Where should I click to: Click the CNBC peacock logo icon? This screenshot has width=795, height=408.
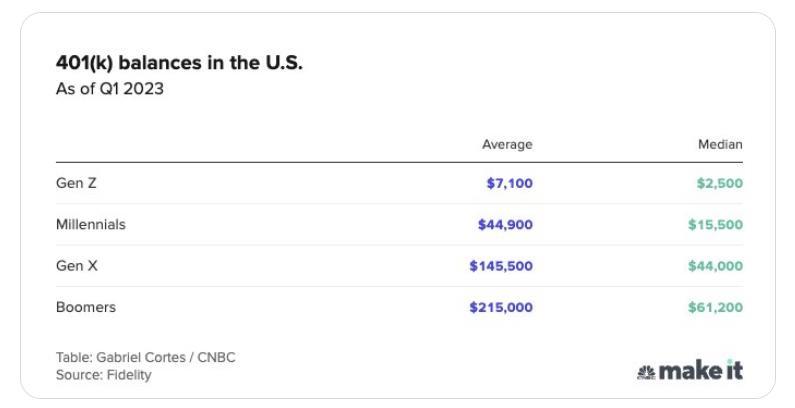click(x=646, y=371)
